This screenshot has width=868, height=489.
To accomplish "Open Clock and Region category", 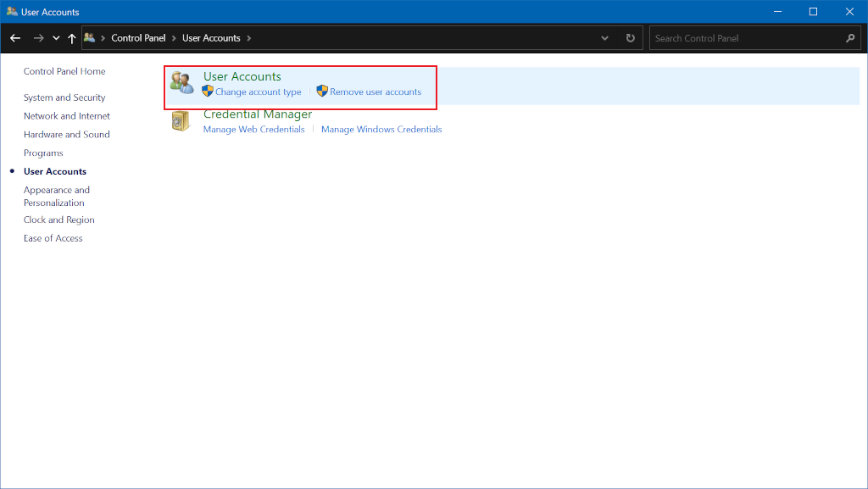I will click(x=58, y=219).
